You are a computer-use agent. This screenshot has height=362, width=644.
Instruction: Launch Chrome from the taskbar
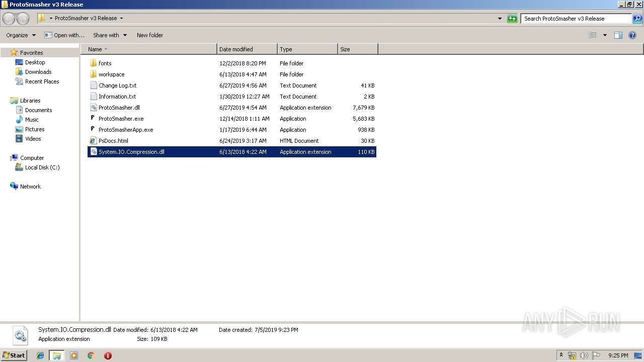click(91, 355)
